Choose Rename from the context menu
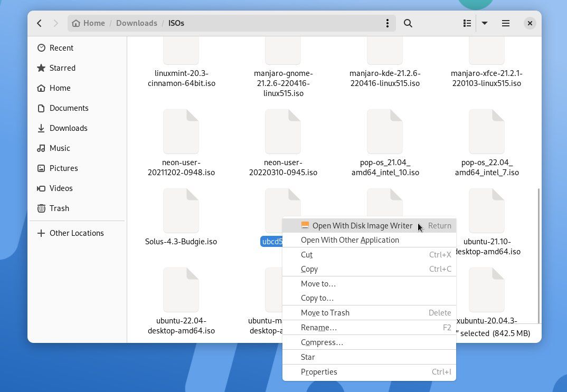 319,327
